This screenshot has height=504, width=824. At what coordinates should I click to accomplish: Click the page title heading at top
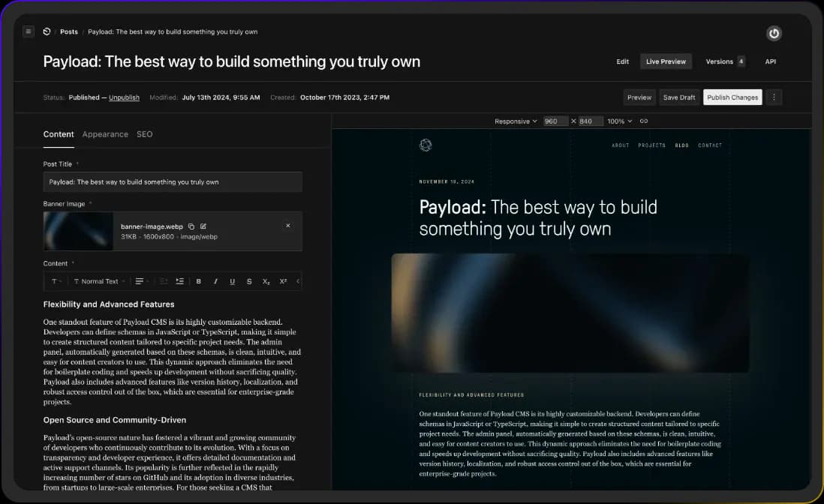click(x=232, y=61)
